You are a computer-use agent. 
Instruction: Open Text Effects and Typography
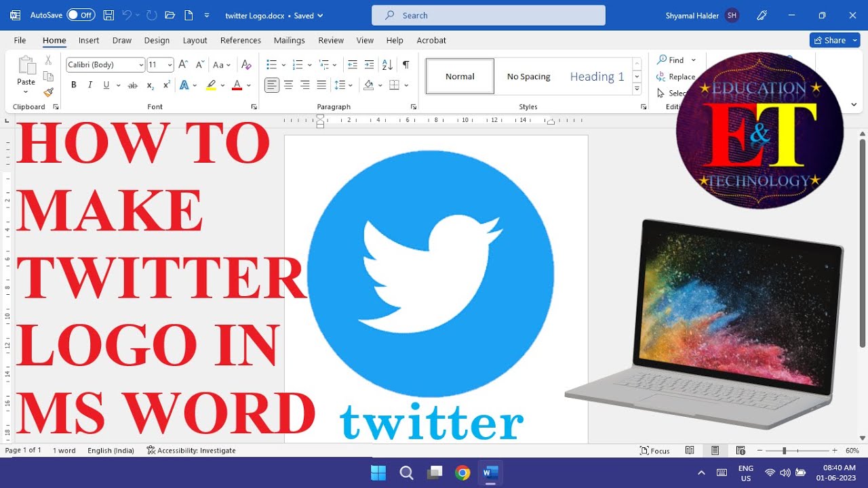pos(184,85)
